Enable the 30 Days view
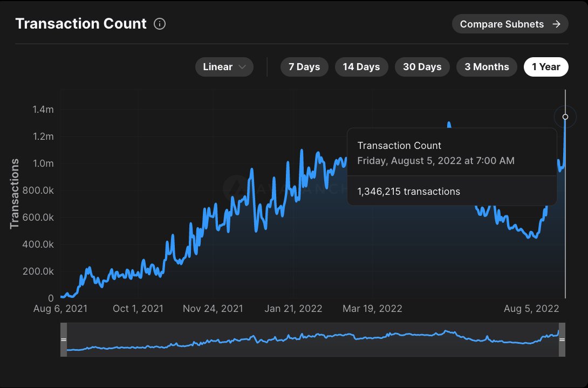 [422, 67]
